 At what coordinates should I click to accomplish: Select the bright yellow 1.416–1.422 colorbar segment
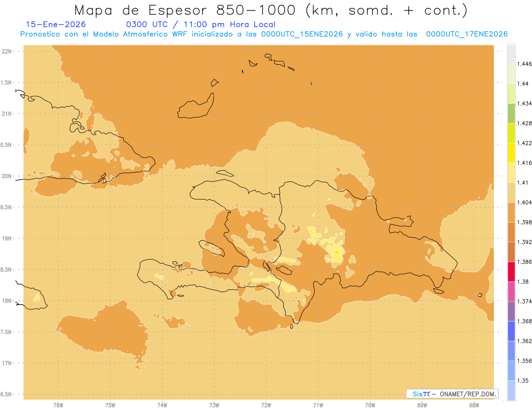tap(511, 153)
